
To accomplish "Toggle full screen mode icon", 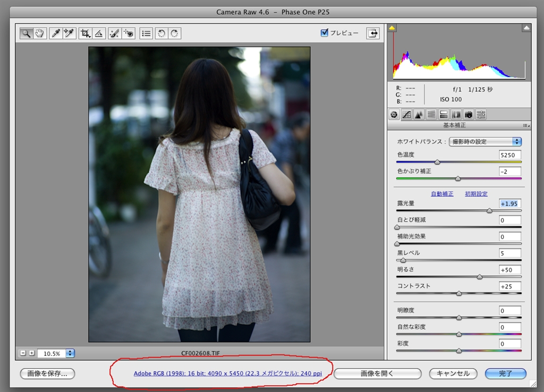I will pyautogui.click(x=373, y=33).
